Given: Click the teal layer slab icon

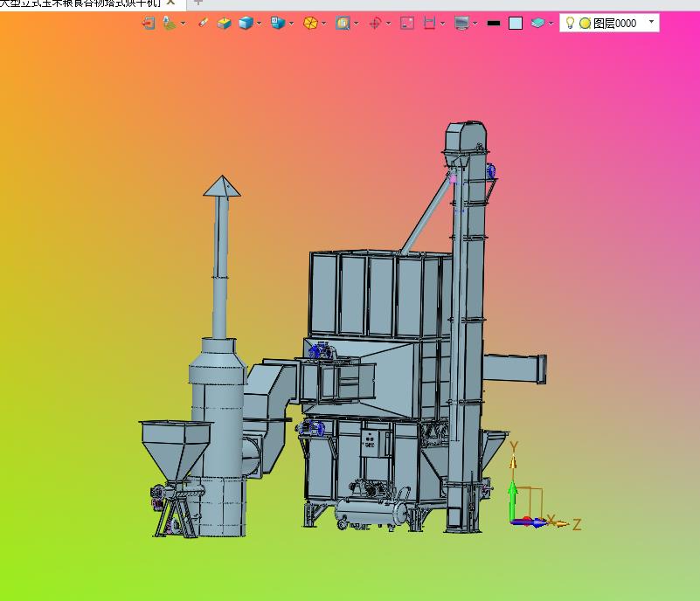Looking at the screenshot, I should [537, 23].
